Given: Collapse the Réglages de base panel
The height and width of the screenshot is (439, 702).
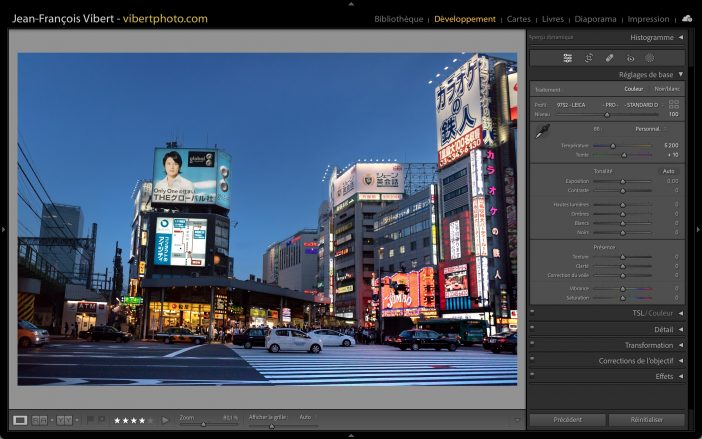Looking at the screenshot, I should [680, 75].
